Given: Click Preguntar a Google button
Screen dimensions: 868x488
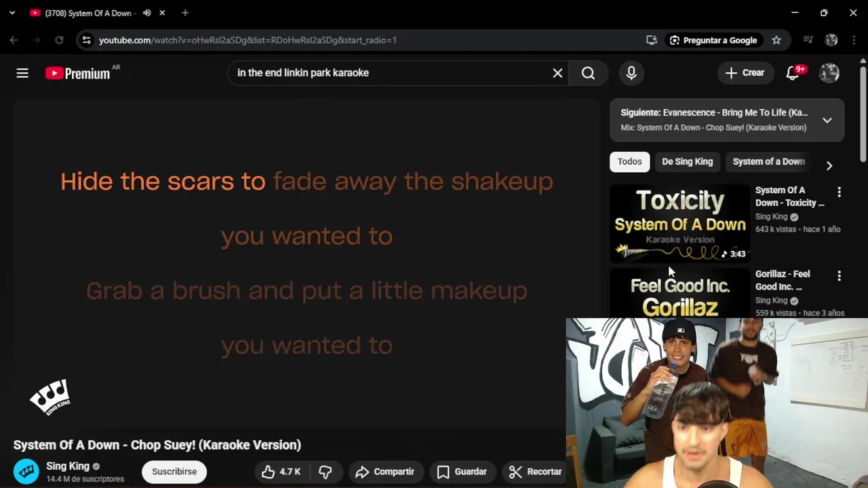Looking at the screenshot, I should tap(713, 40).
